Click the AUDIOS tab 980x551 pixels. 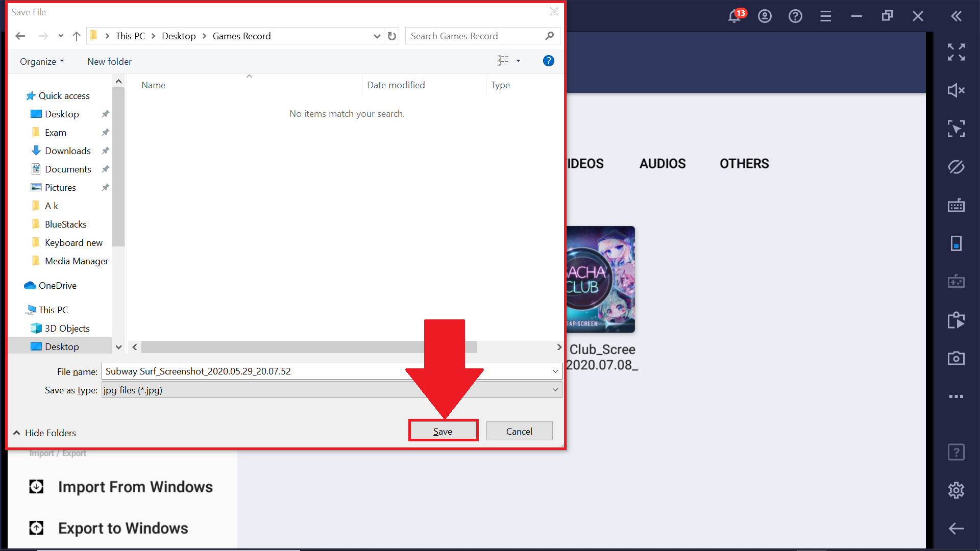pyautogui.click(x=663, y=163)
